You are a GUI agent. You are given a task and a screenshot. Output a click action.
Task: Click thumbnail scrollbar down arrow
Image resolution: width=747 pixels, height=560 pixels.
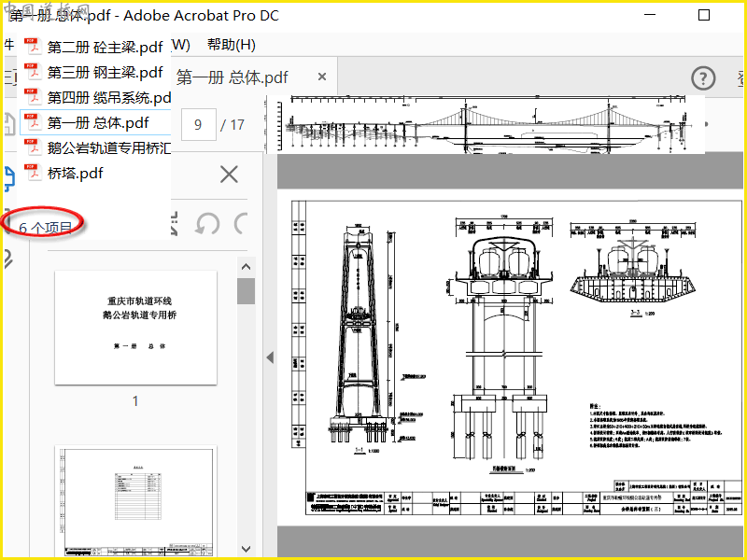click(x=246, y=549)
